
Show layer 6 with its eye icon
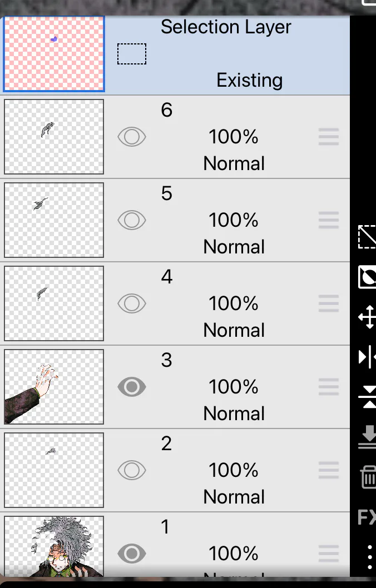tap(132, 137)
